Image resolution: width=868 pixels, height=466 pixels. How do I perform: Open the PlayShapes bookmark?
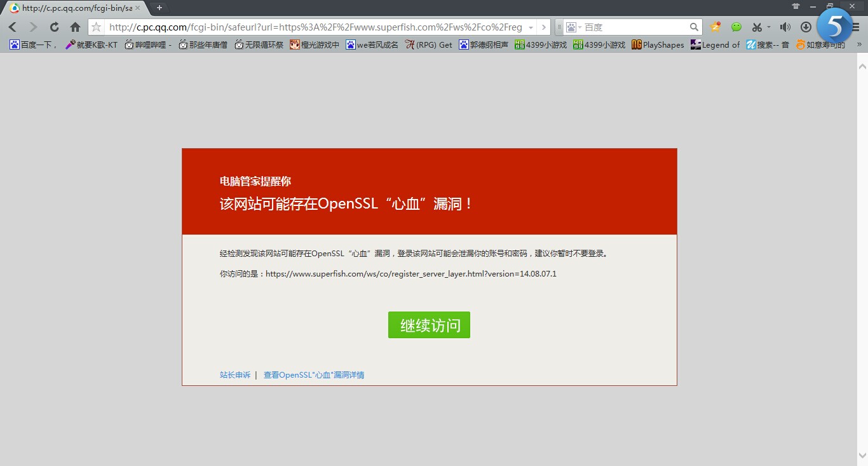[x=658, y=45]
